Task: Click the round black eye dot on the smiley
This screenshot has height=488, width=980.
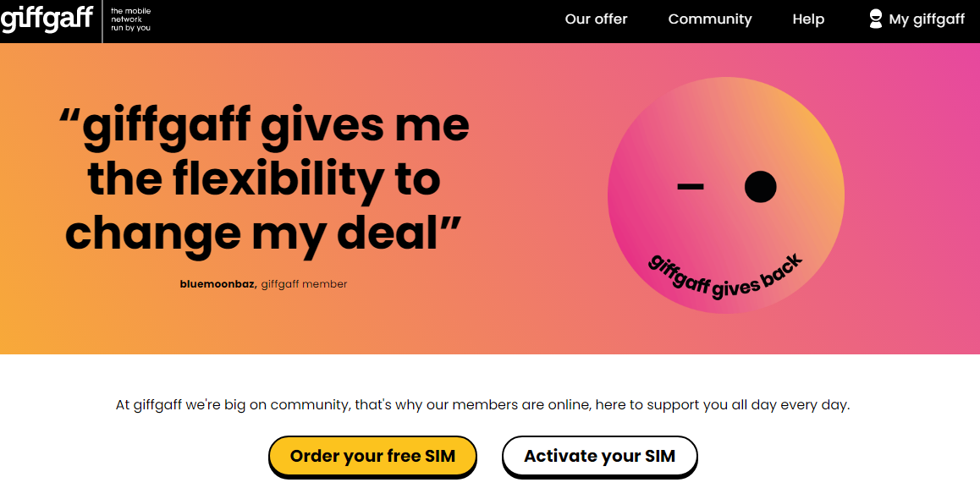Action: coord(760,187)
